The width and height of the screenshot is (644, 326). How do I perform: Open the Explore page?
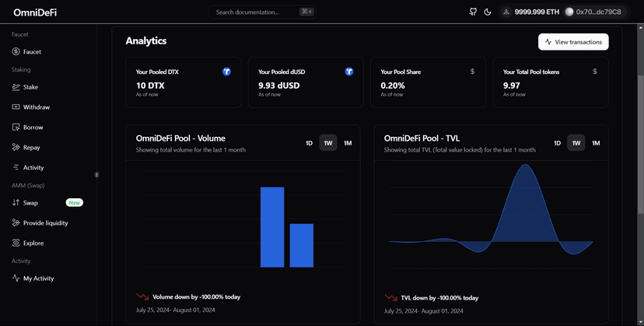coord(33,243)
